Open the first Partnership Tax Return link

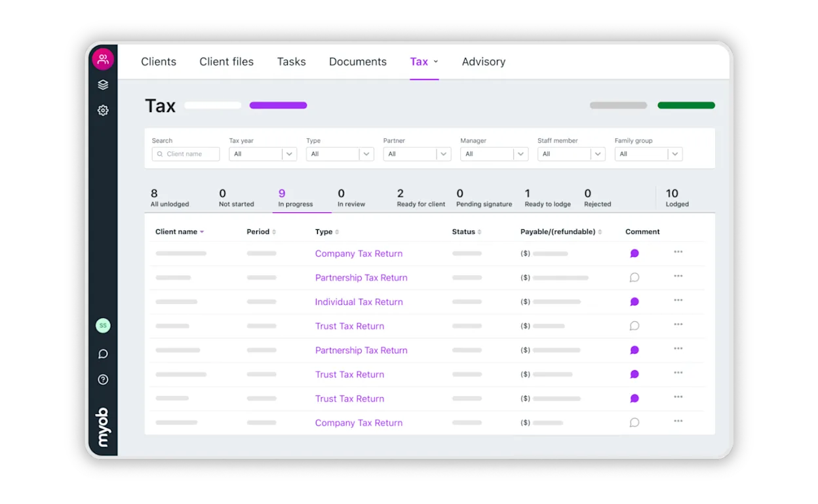361,278
